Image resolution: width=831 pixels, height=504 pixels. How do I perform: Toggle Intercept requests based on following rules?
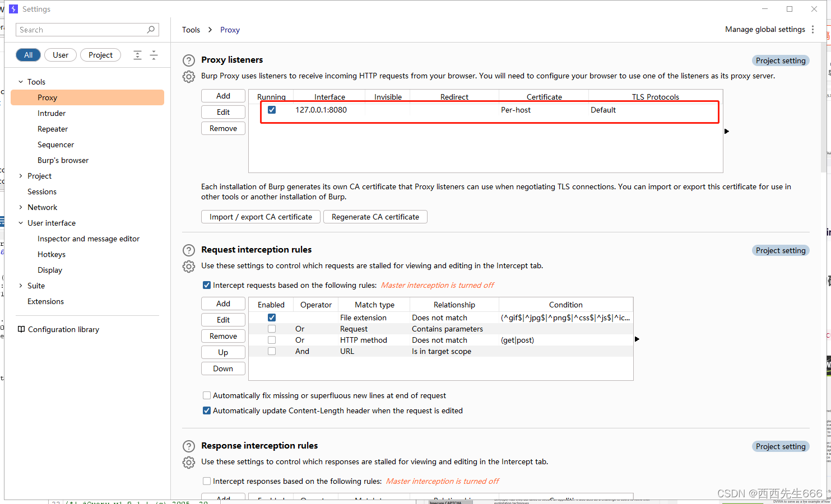[207, 285]
